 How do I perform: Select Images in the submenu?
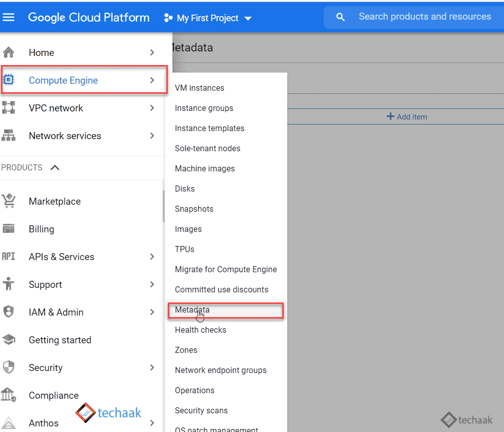[188, 229]
